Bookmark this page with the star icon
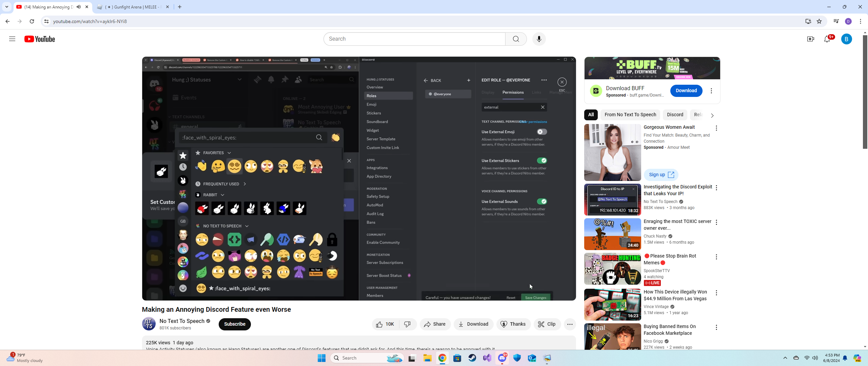This screenshot has height=366, width=868. pos(819,21)
